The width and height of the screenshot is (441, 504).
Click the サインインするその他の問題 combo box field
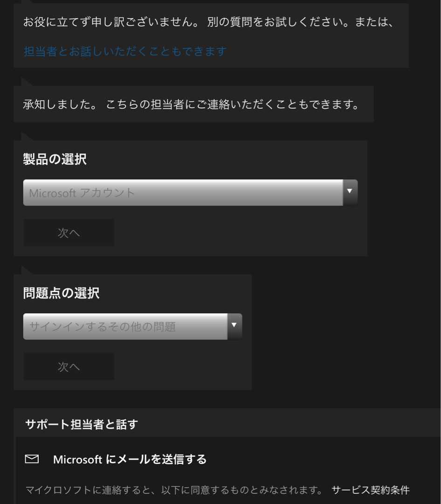click(125, 326)
